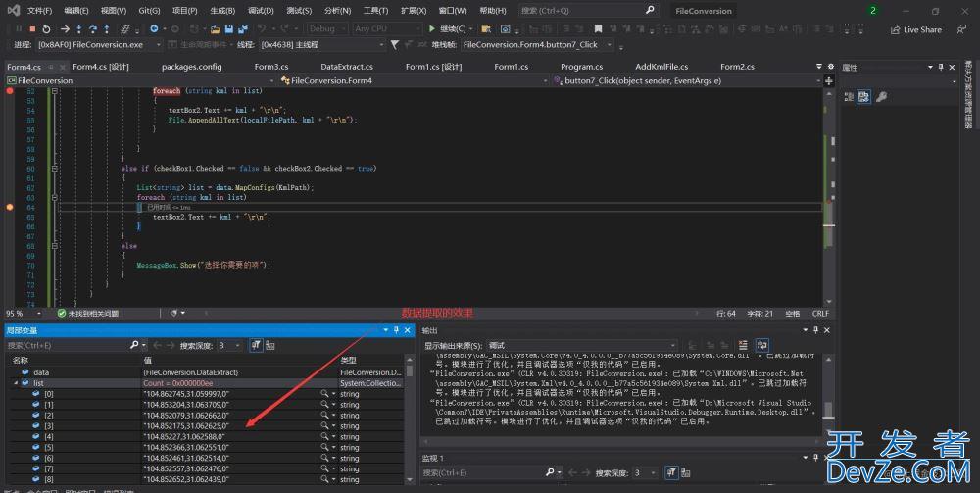
Task: Click the categorized view icon in Properties panel
Action: (849, 97)
